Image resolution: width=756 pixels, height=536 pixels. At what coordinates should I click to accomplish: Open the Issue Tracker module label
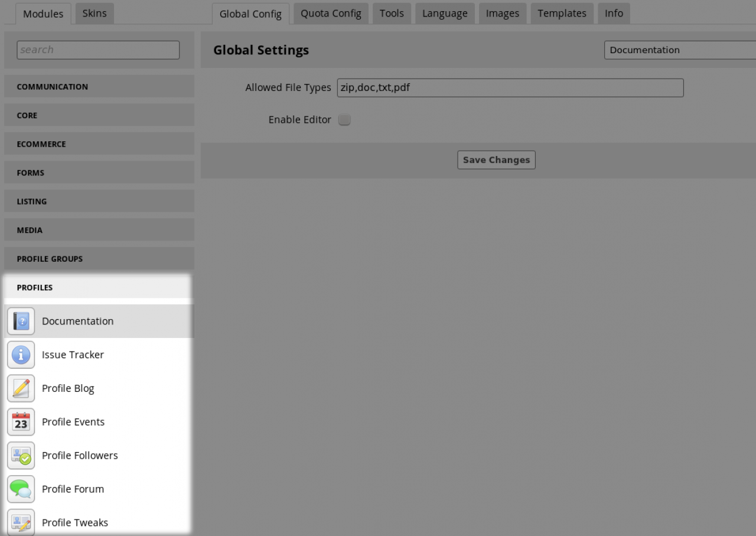73,355
